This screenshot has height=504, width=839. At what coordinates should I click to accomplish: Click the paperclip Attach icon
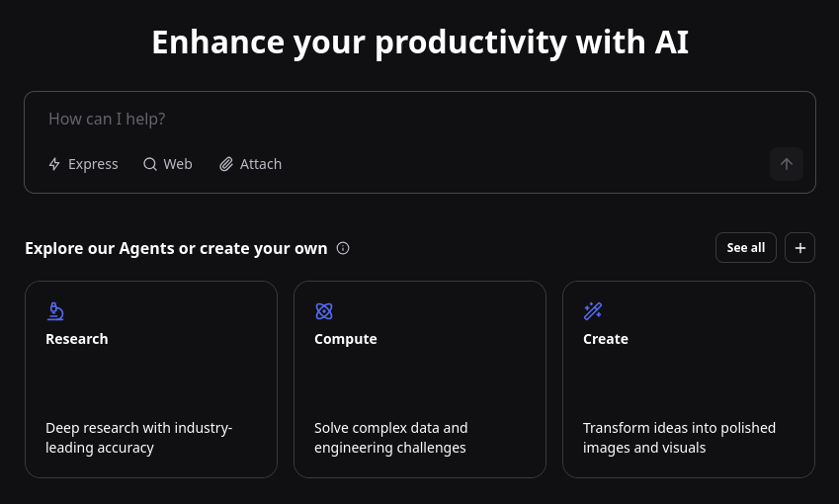pos(226,164)
